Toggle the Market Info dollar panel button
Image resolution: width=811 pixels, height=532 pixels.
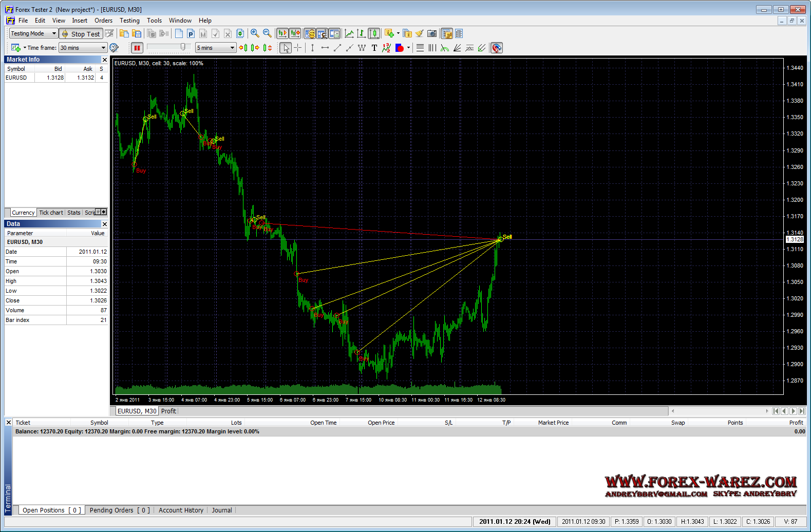coord(310,33)
